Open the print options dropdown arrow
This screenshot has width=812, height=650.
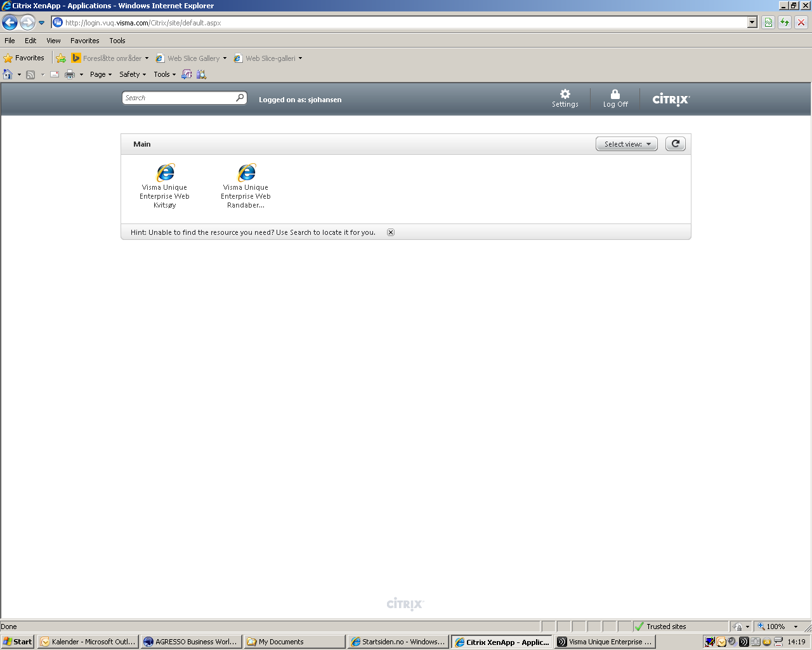tap(81, 74)
